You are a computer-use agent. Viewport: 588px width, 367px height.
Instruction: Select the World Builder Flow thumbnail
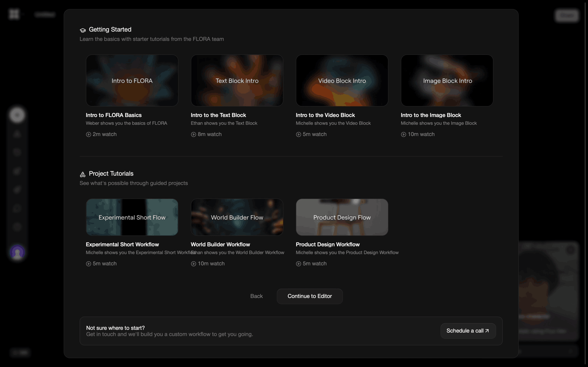click(x=237, y=217)
